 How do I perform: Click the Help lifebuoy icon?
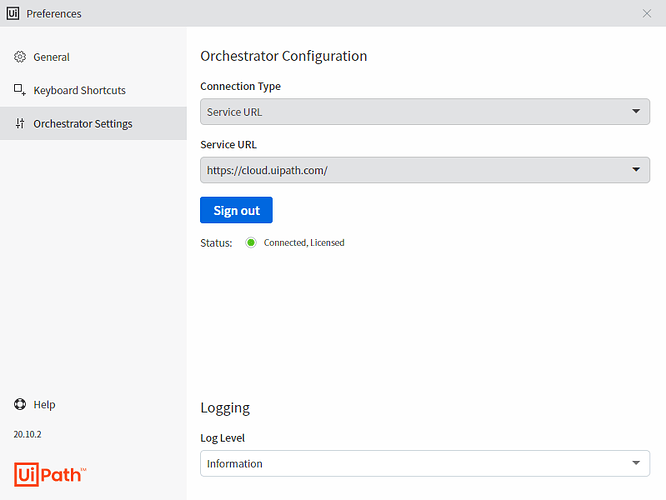pyautogui.click(x=20, y=404)
